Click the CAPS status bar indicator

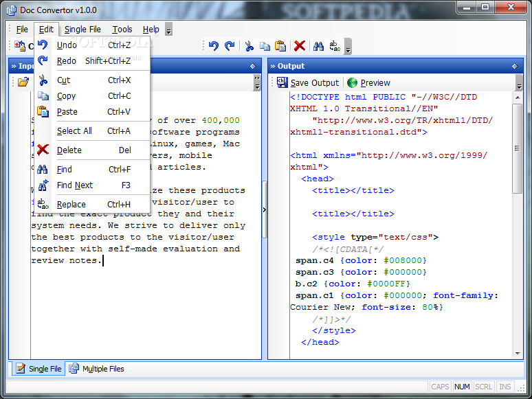point(440,387)
